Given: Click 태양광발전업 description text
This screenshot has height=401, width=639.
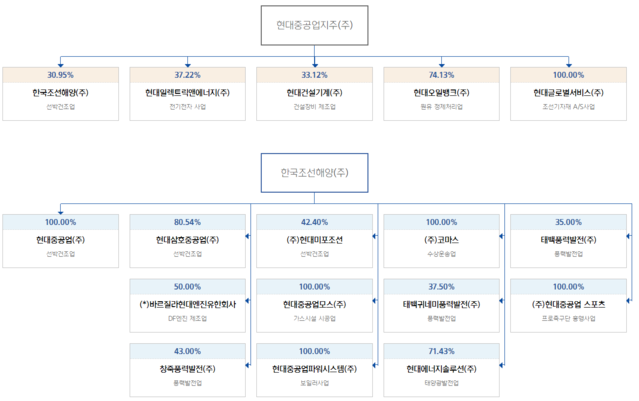Looking at the screenshot, I should (441, 383).
